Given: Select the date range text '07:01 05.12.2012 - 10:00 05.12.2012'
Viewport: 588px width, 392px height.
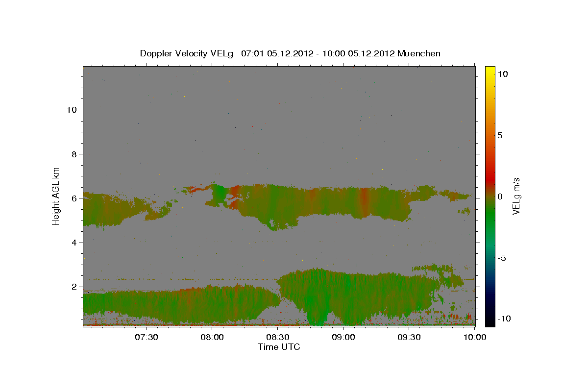Looking at the screenshot, I should tap(318, 53).
